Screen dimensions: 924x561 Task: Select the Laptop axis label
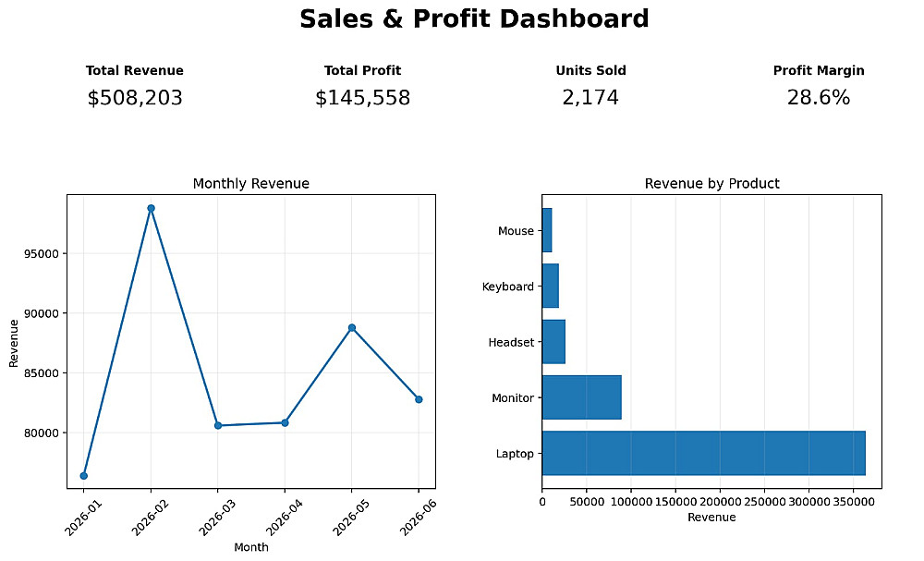(x=515, y=454)
